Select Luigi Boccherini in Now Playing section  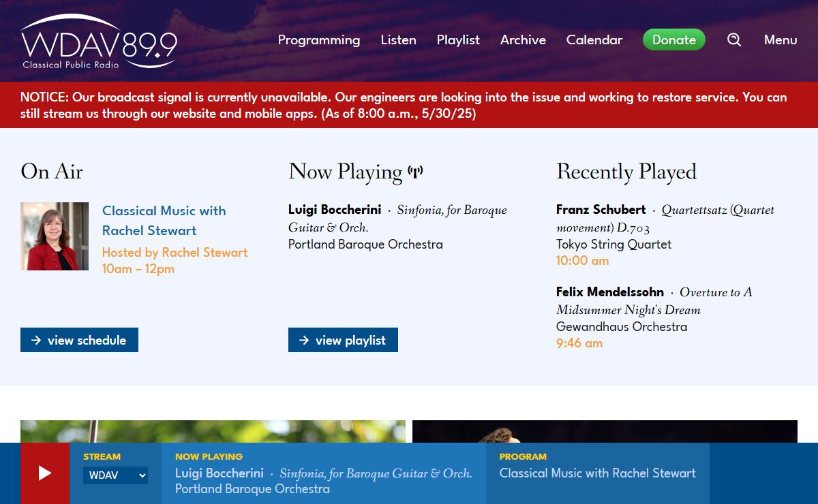[x=335, y=210]
